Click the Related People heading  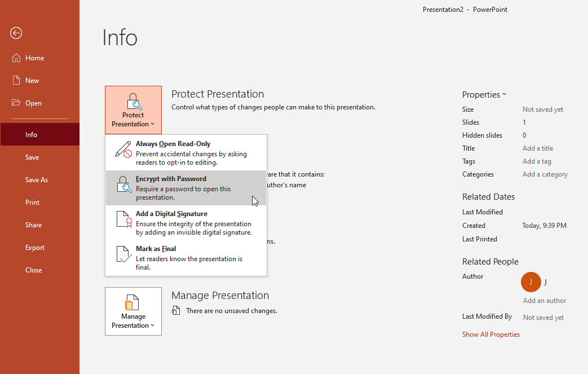click(490, 262)
